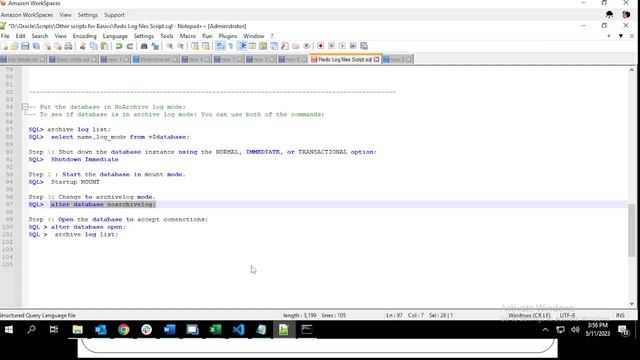640x360 pixels.
Task: Click the 'alter database noarchivelog;' line
Action: (x=103, y=204)
